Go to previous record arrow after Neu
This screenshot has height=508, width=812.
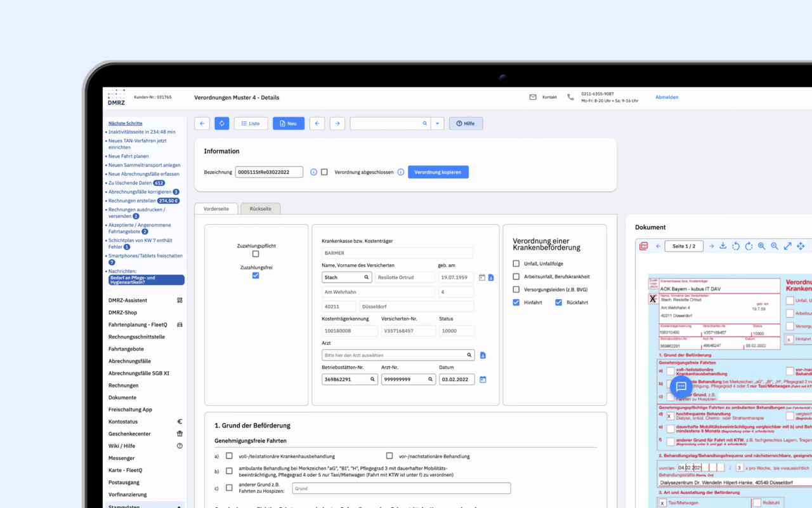tap(317, 123)
